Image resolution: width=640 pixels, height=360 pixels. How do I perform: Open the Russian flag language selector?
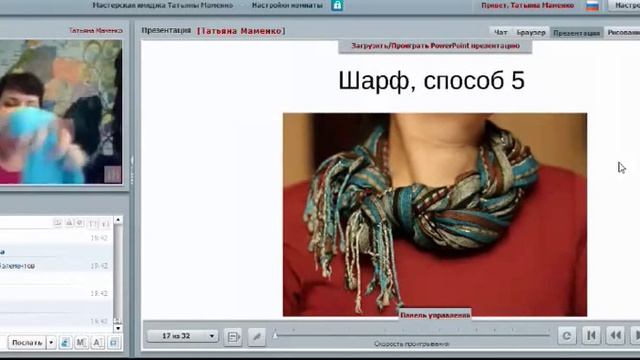click(592, 6)
